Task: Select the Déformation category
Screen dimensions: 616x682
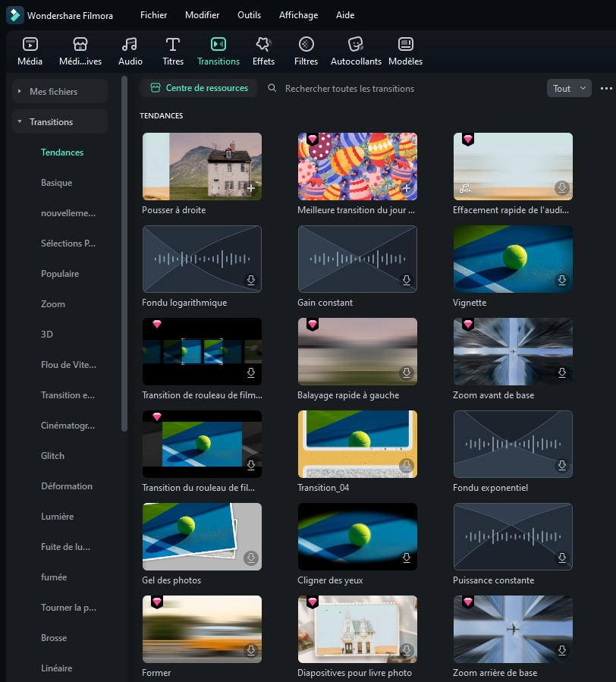Action: coord(67,486)
